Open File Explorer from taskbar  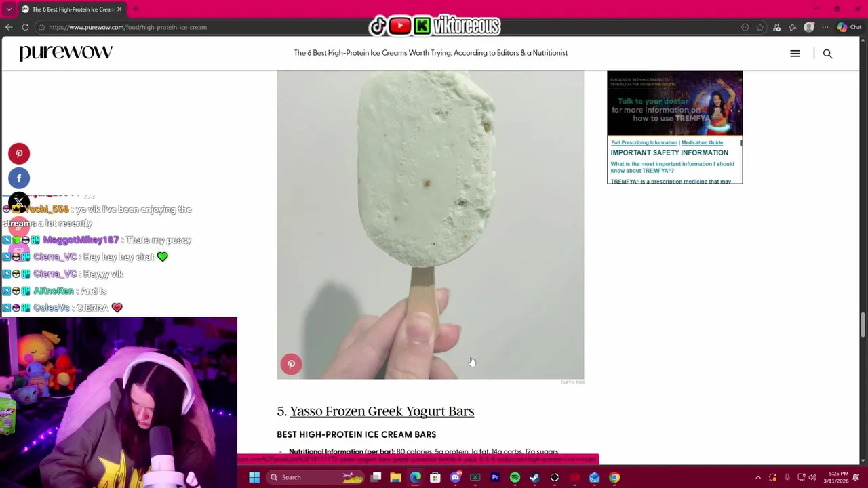(395, 478)
